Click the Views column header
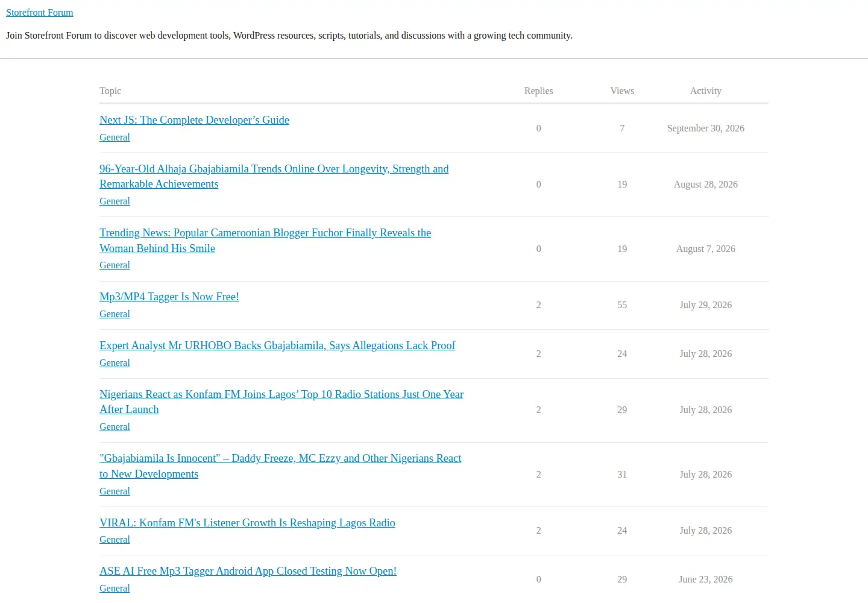The image size is (868, 603). tap(622, 91)
